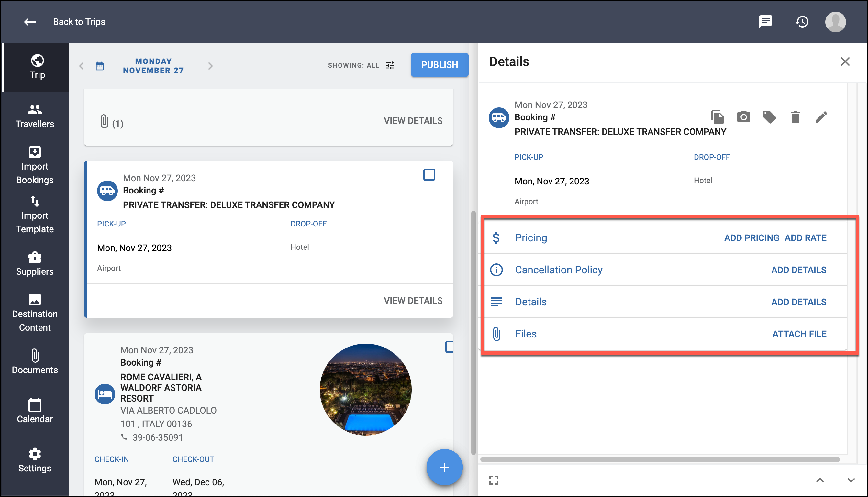The width and height of the screenshot is (868, 497).
Task: Open Suppliers in the sidebar
Action: 35,263
